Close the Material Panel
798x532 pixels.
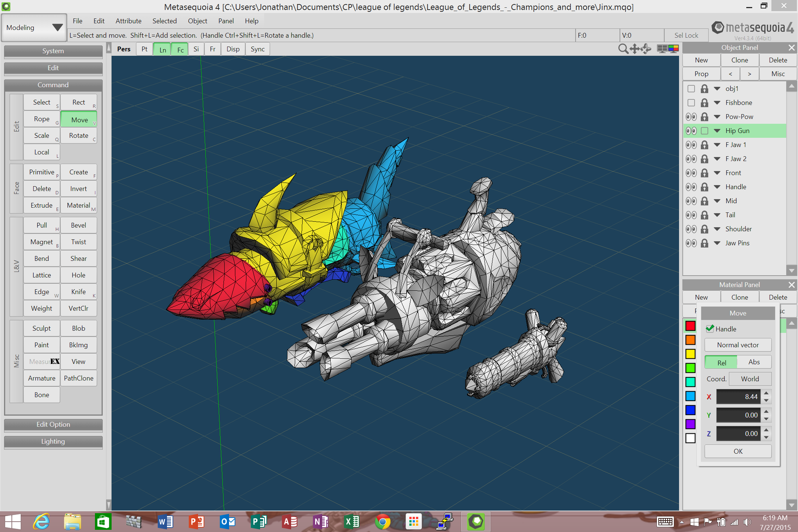[791, 285]
